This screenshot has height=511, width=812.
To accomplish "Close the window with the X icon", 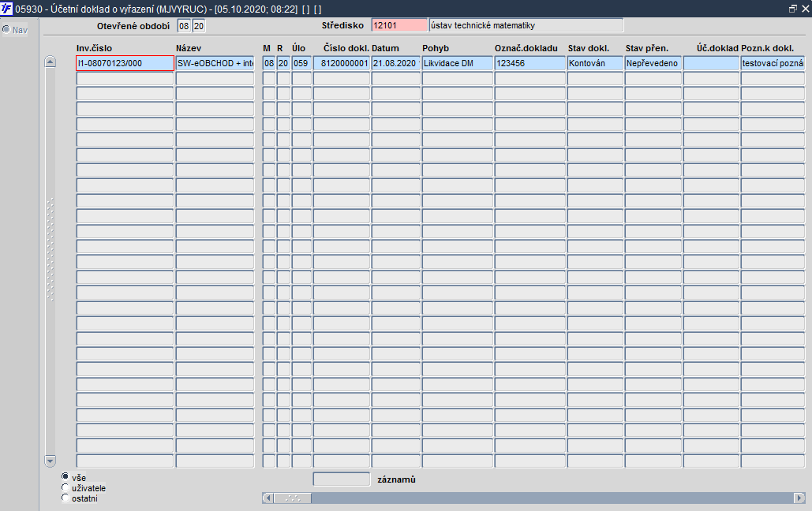I will (x=805, y=9).
